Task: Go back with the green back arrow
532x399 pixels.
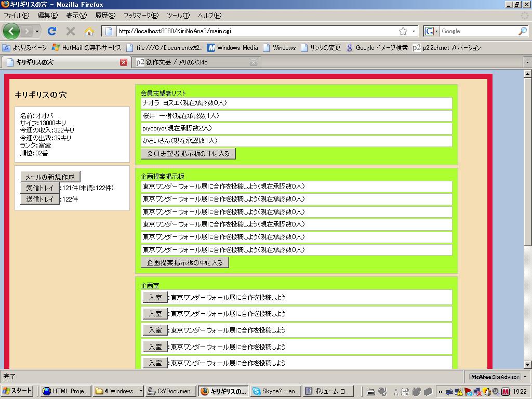Action: [x=11, y=31]
